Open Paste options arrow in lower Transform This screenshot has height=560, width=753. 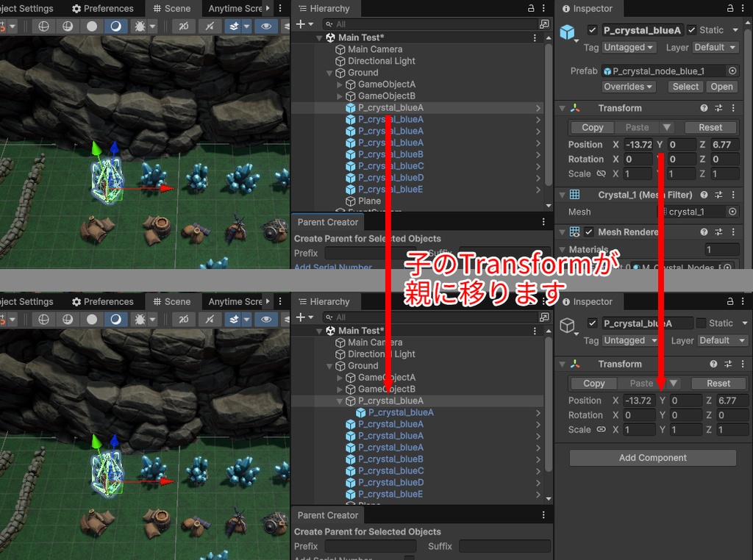click(x=674, y=384)
